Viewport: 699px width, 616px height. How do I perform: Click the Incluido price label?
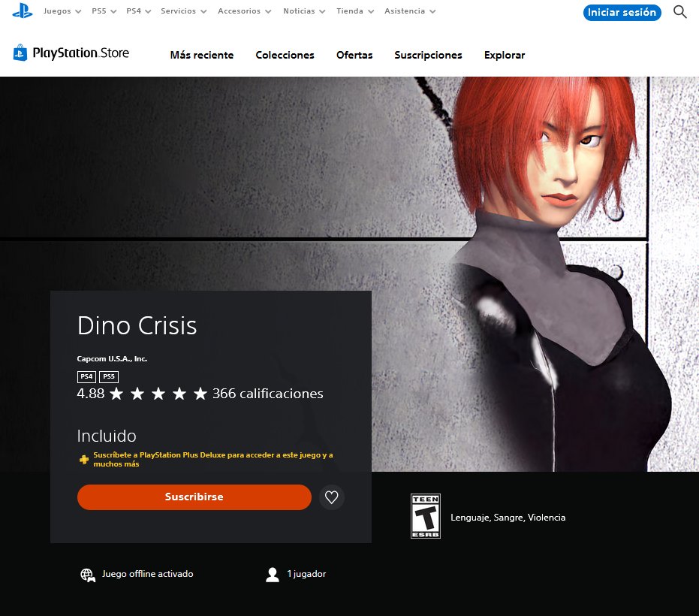pos(107,436)
